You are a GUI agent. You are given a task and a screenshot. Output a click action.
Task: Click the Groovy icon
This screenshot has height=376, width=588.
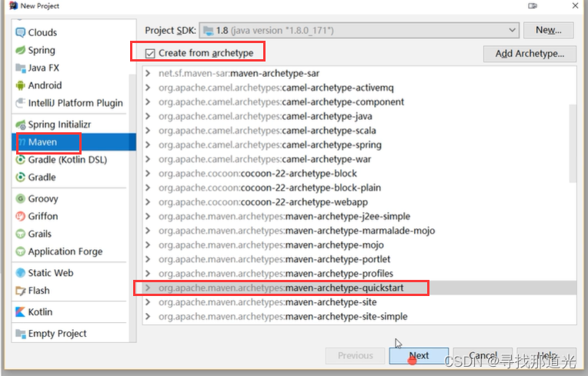[20, 198]
